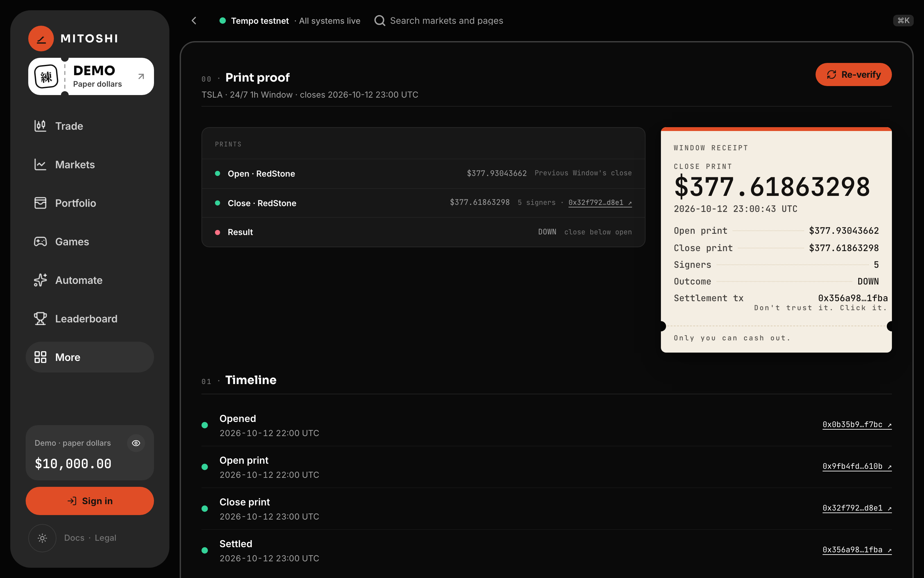Open the Trade candlestick icon
The image size is (924, 578).
pos(40,126)
